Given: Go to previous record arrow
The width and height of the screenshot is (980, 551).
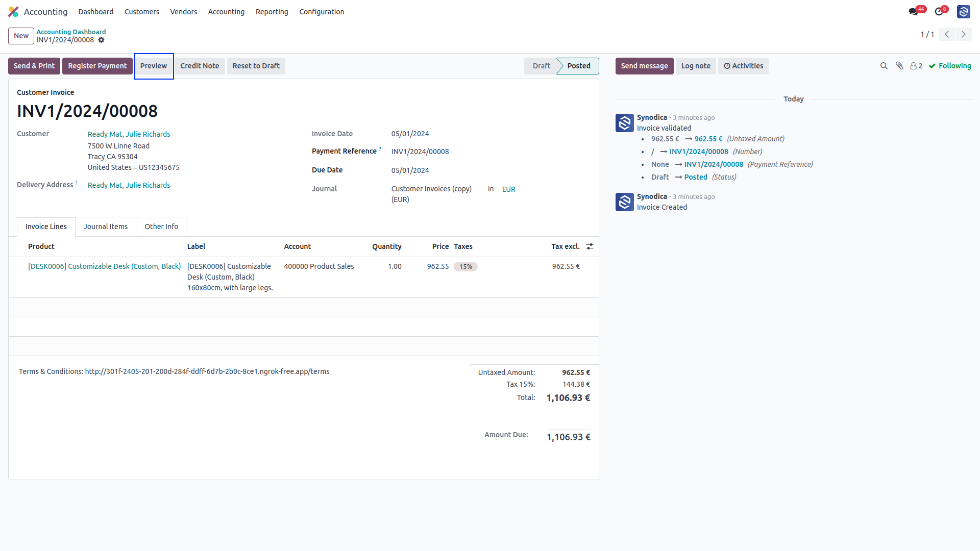Looking at the screenshot, I should tap(947, 34).
